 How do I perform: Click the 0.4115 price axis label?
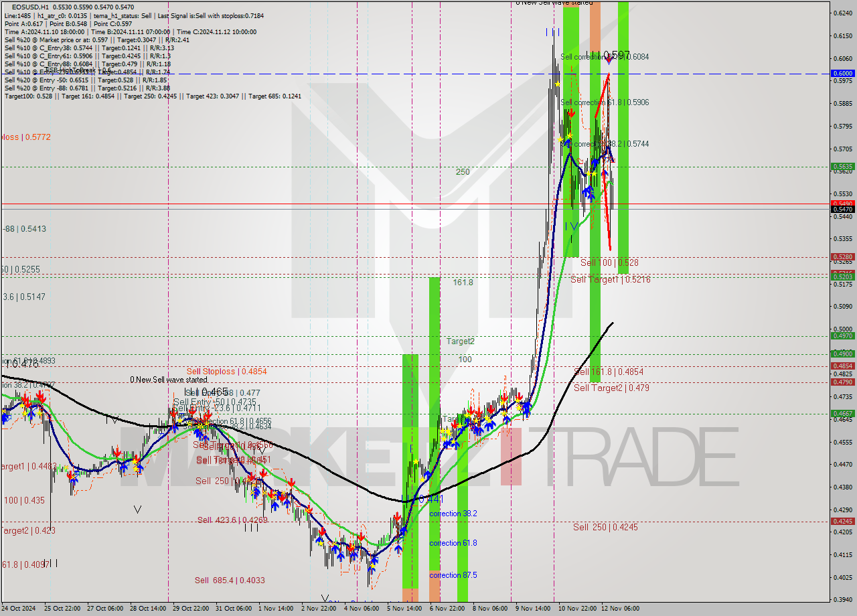843,554
